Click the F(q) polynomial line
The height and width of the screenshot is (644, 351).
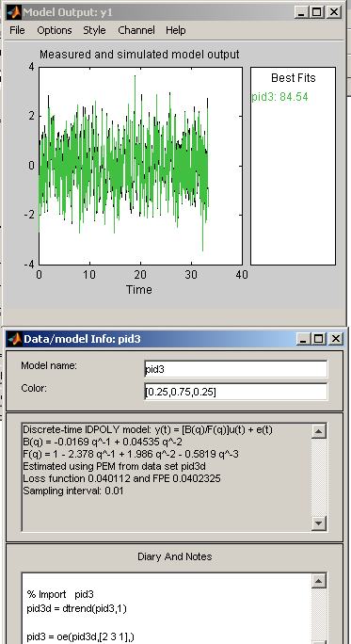(131, 454)
